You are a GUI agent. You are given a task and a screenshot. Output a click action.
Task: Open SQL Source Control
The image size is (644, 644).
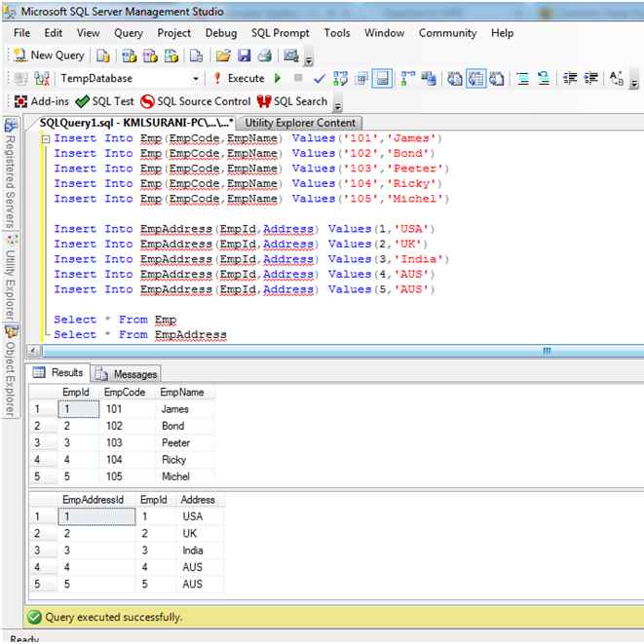pyautogui.click(x=195, y=101)
